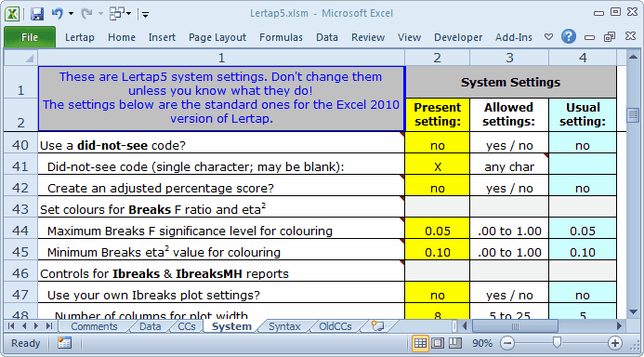Go to last sheet tab arrow
This screenshot has width=644, height=357.
[49, 326]
